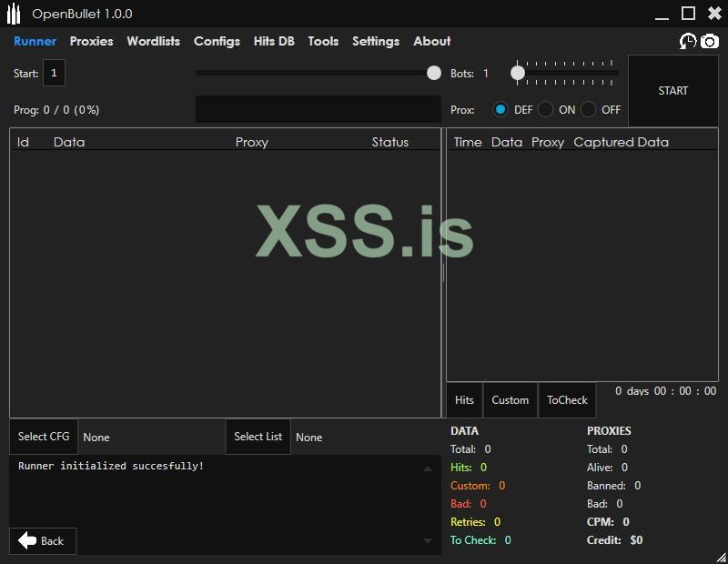Choose the OFF proxy radio button
Image resolution: width=728 pixels, height=564 pixels.
tap(589, 109)
